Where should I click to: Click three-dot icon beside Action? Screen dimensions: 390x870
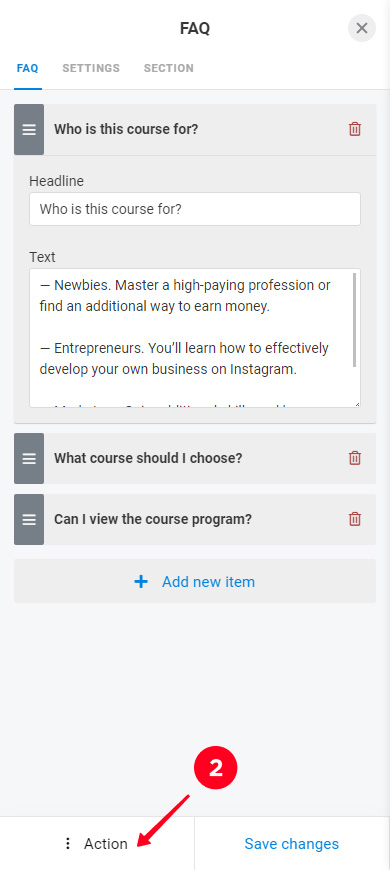[68, 843]
